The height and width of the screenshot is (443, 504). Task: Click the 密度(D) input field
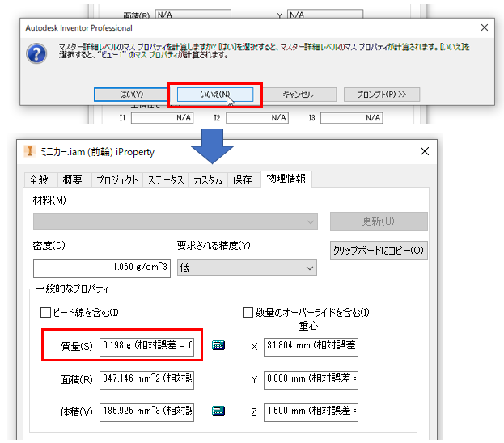[x=102, y=268]
